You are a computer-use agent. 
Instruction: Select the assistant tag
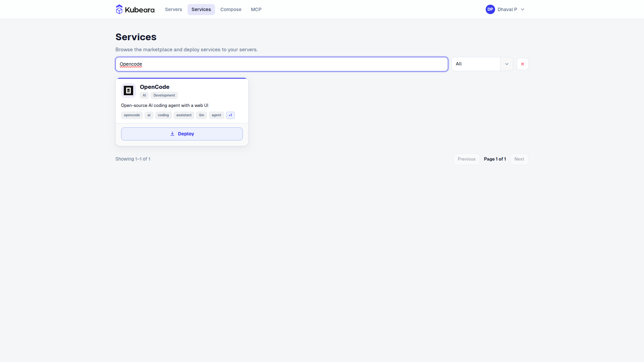tap(184, 115)
